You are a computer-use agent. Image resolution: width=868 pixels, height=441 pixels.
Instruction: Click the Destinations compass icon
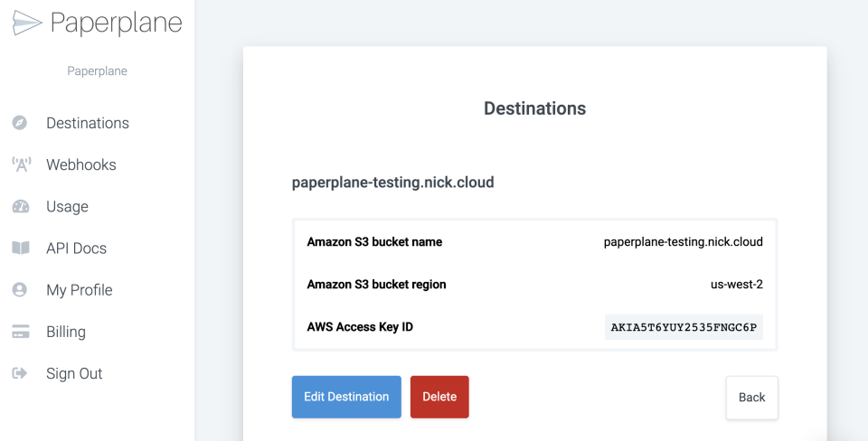coord(20,123)
